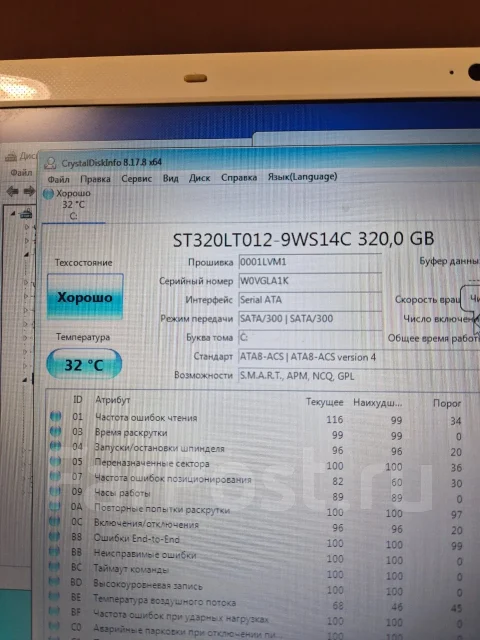Viewport: 480px width, 640px height.
Task: Click the serial number field W0VGLA1K
Action: pyautogui.click(x=310, y=281)
